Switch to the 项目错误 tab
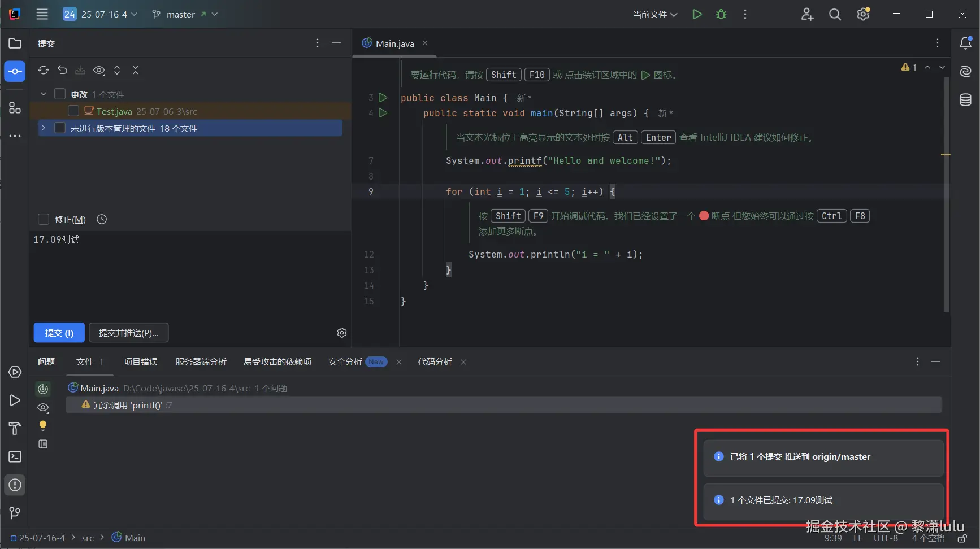980x549 pixels. pos(141,361)
